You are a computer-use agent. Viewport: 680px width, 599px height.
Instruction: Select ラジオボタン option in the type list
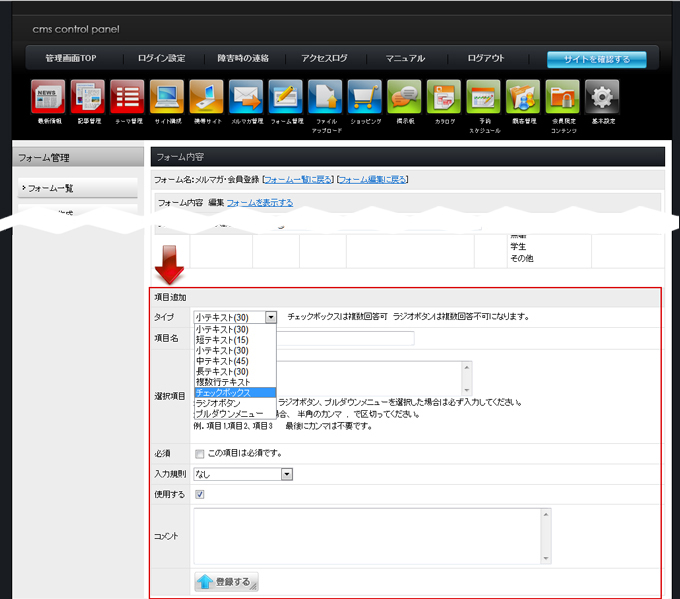[x=235, y=403]
